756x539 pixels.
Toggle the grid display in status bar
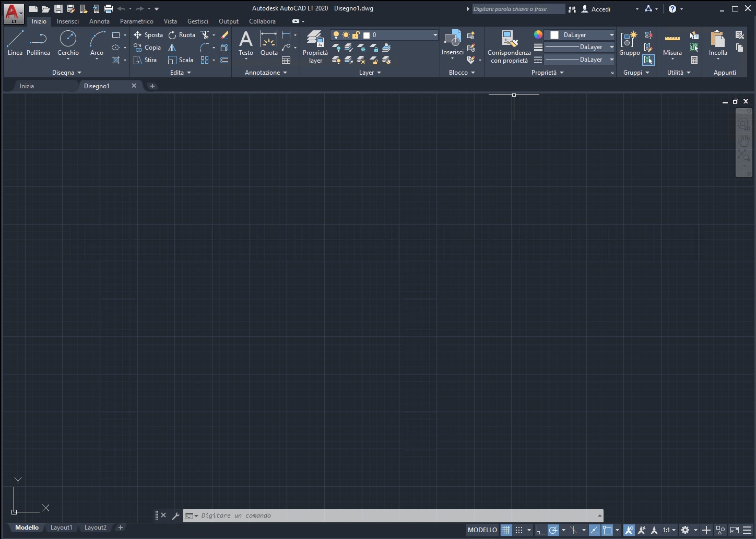coord(506,530)
